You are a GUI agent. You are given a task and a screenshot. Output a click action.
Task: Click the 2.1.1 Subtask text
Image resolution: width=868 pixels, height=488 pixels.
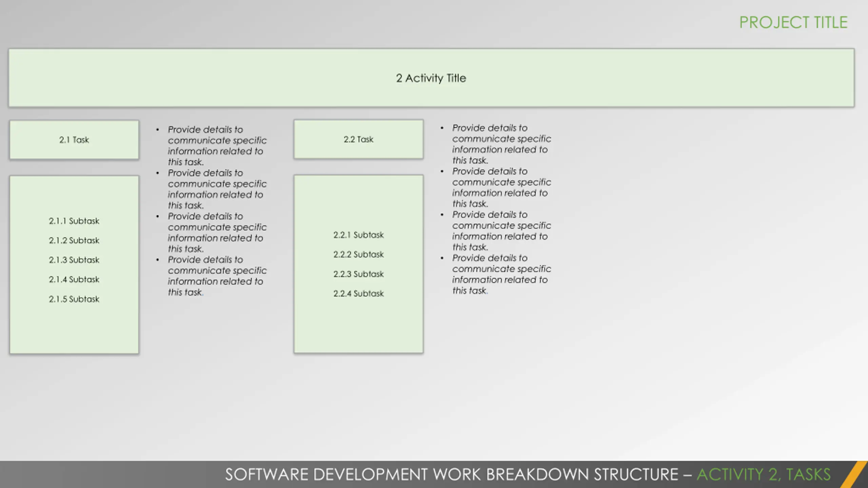pos(74,221)
